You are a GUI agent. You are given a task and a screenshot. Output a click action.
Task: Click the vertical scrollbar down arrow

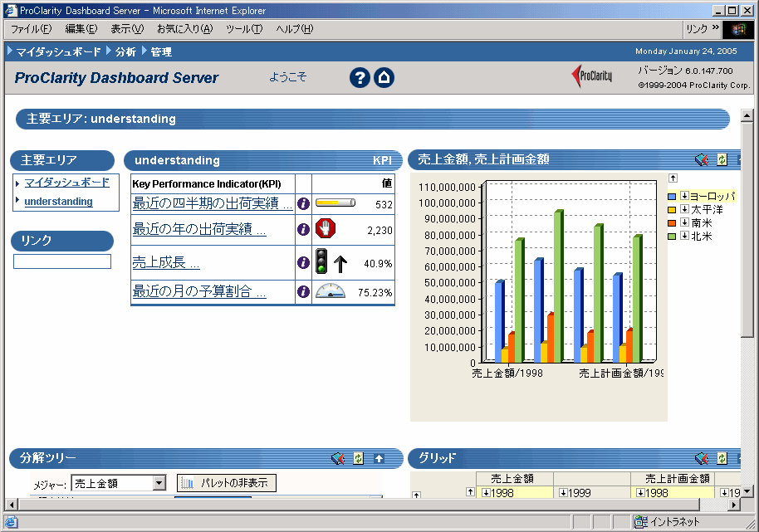[747, 491]
